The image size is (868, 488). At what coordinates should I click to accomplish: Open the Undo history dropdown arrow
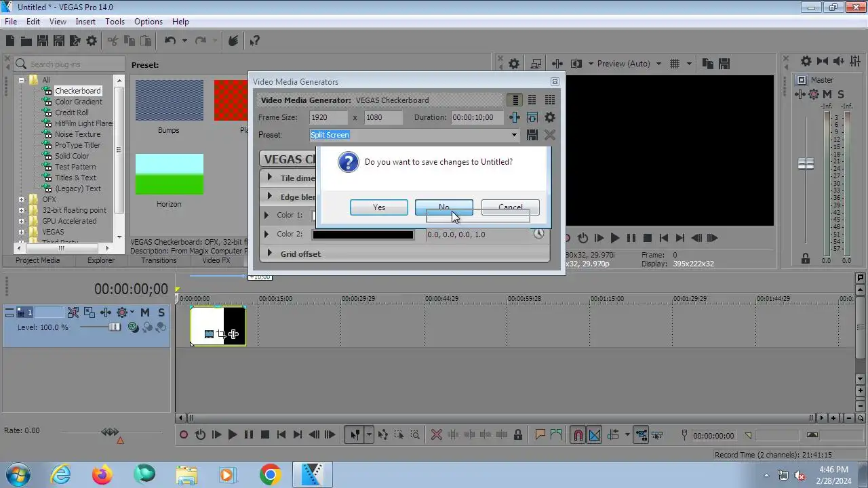pos(184,41)
